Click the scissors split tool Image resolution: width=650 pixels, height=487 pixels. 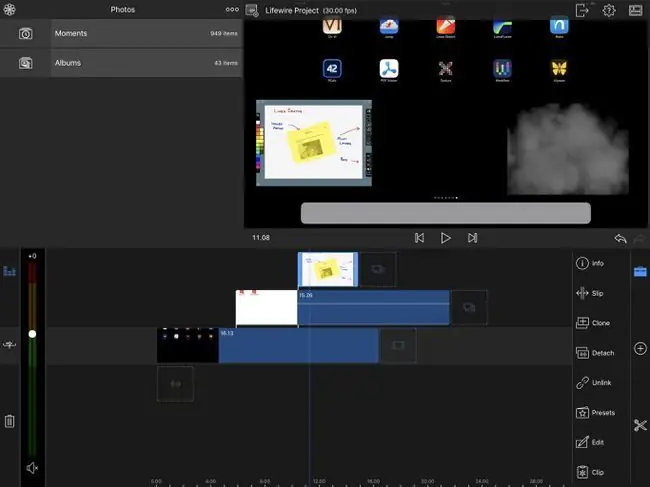click(640, 425)
